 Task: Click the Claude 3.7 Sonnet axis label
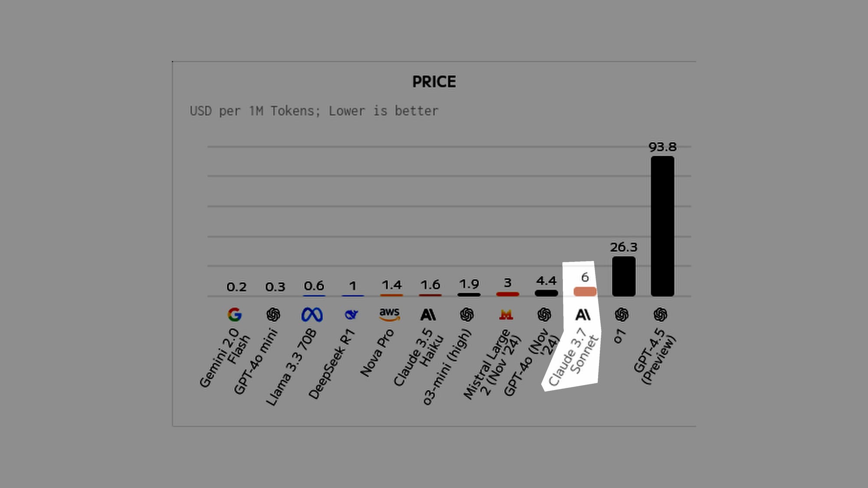[574, 357]
